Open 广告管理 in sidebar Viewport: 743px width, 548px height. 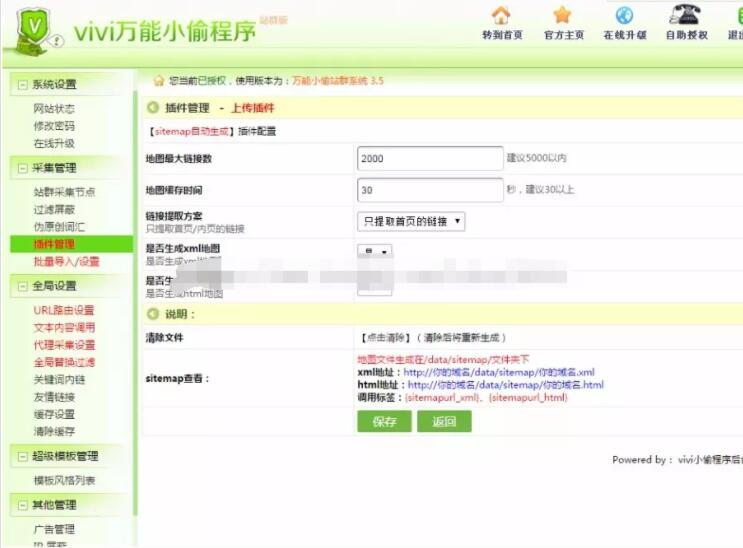(54, 530)
